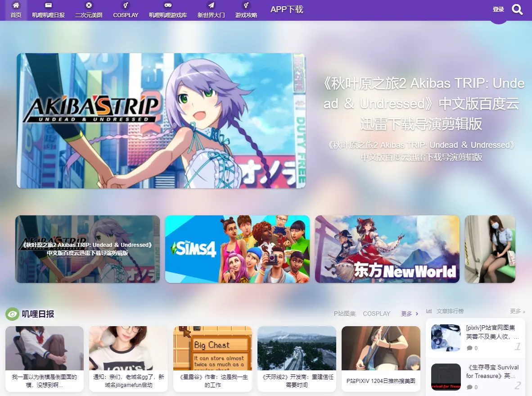This screenshot has width=532, height=396.
Task: Click the newspaper icon above 叽哩叽哩日报
Action: [48, 5]
